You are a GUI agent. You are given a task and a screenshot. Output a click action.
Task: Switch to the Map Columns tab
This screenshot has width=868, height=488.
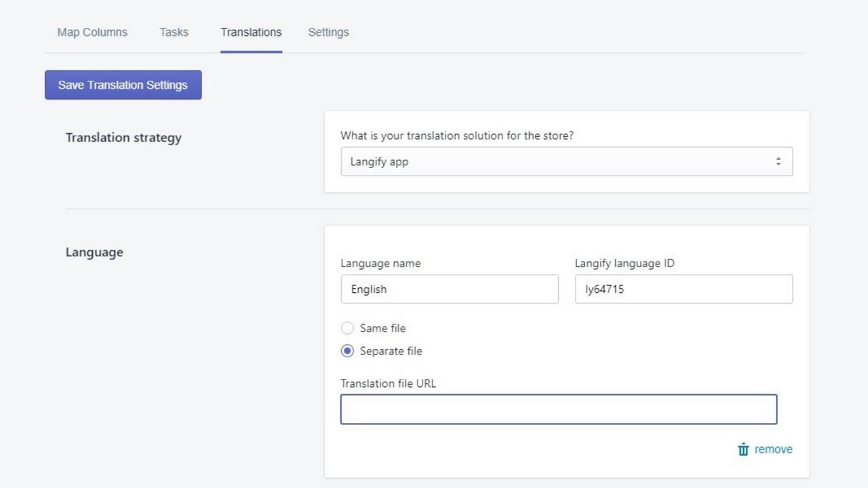point(92,32)
